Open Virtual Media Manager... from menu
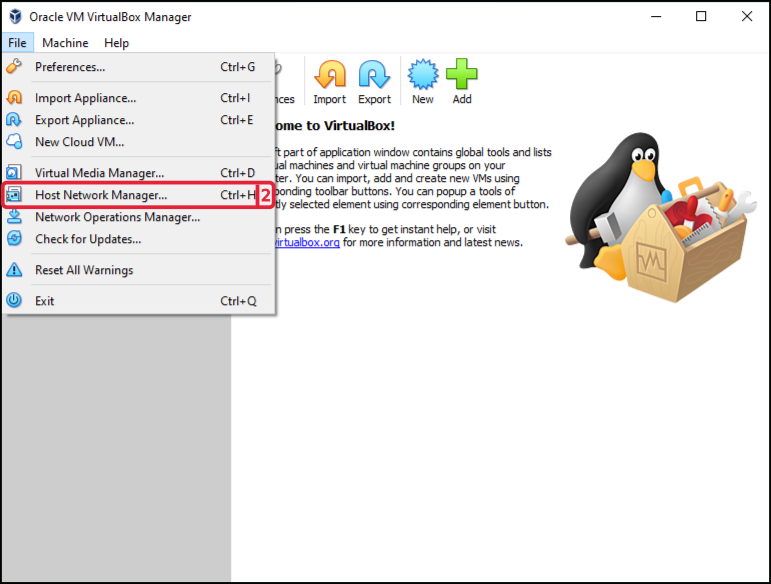 138,173
